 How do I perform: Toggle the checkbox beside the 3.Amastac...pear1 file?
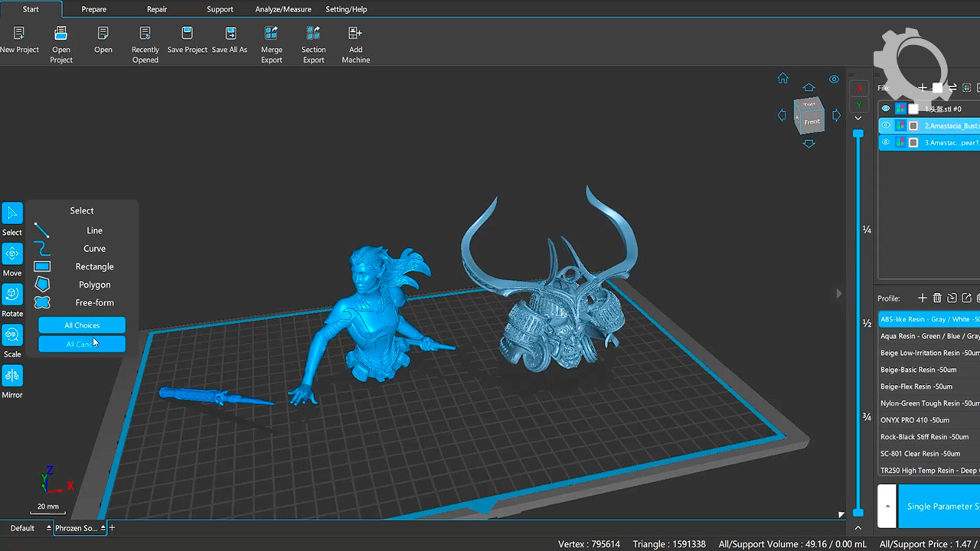(x=913, y=142)
